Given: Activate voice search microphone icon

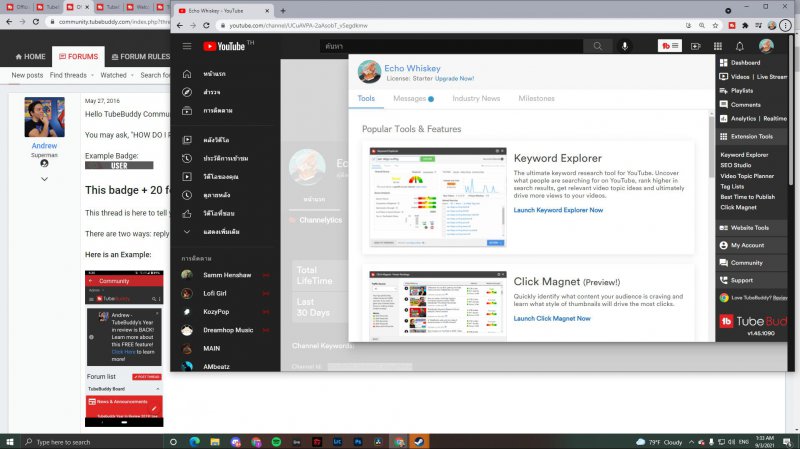Looking at the screenshot, I should click(x=626, y=46).
